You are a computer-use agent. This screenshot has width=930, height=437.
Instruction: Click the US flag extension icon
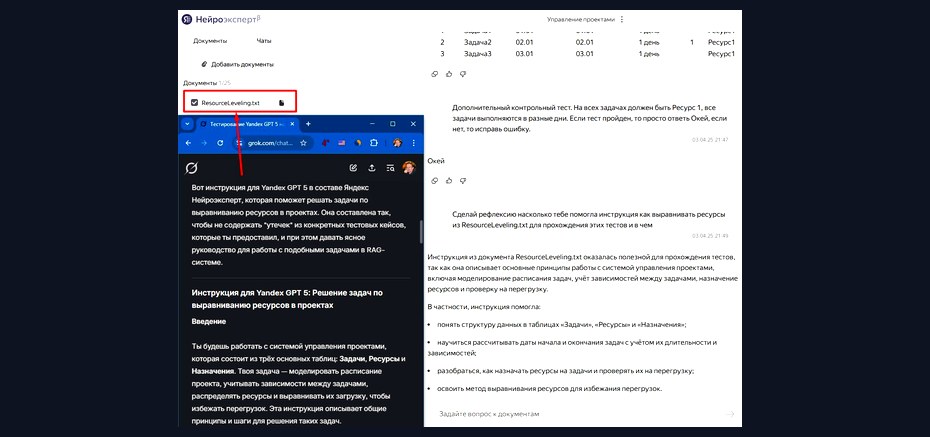coord(342,143)
